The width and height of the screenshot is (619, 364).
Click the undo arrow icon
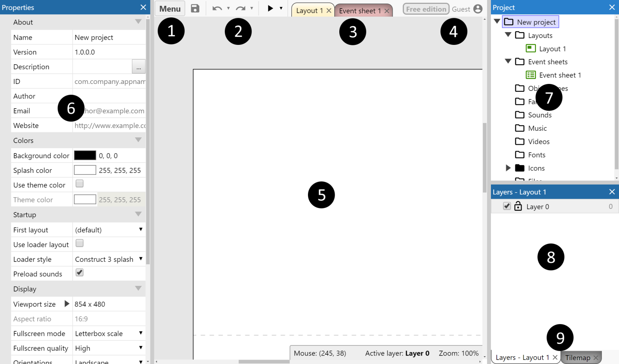[217, 8]
